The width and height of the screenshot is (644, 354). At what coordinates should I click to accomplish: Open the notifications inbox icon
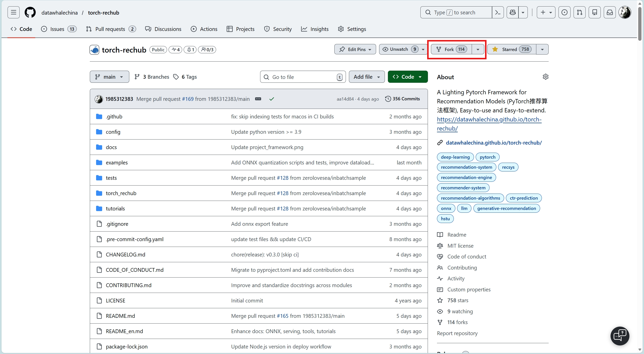pos(610,13)
